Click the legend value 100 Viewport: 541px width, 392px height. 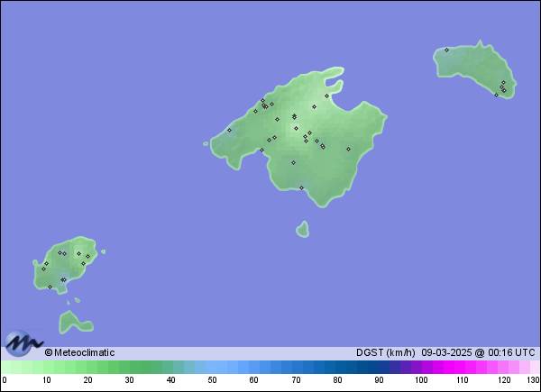click(421, 380)
